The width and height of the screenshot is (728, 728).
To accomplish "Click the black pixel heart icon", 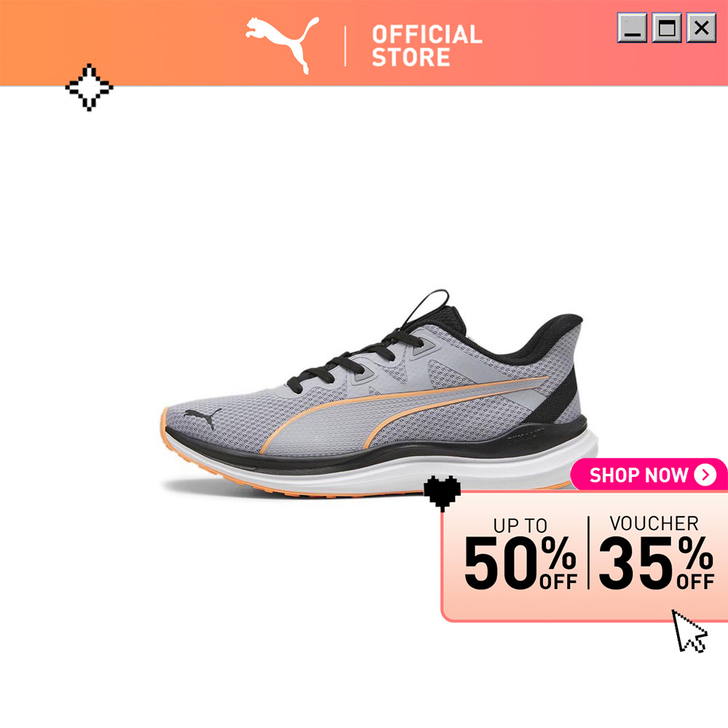I will 443,494.
